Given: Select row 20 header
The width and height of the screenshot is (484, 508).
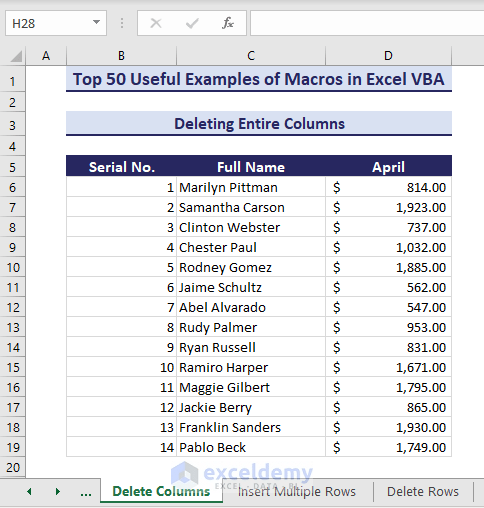Looking at the screenshot, I should tap(13, 467).
